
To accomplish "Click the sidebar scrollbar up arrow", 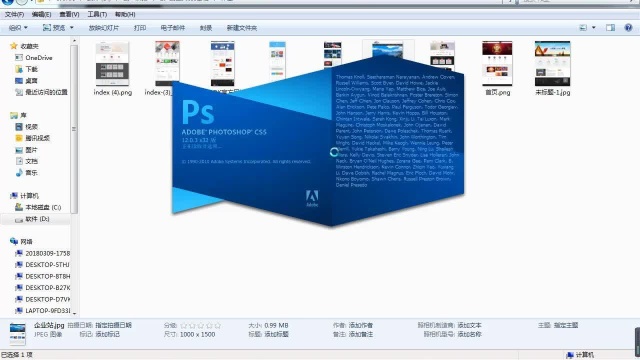I will (74, 41).
